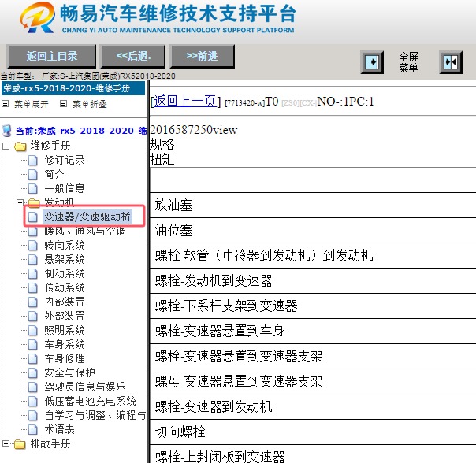Viewport: 476px width, 463px height.
Task: Open the 照明系统 tree item
Action: (x=65, y=330)
